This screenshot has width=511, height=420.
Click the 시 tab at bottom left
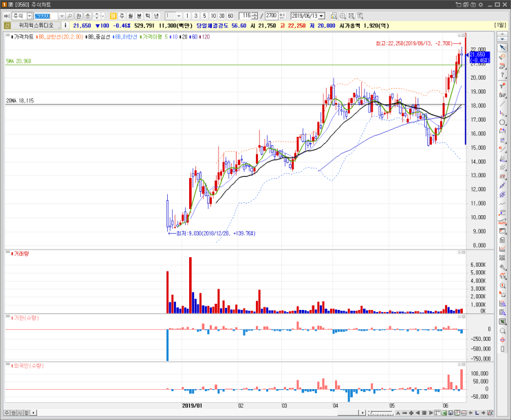[x=20, y=413]
